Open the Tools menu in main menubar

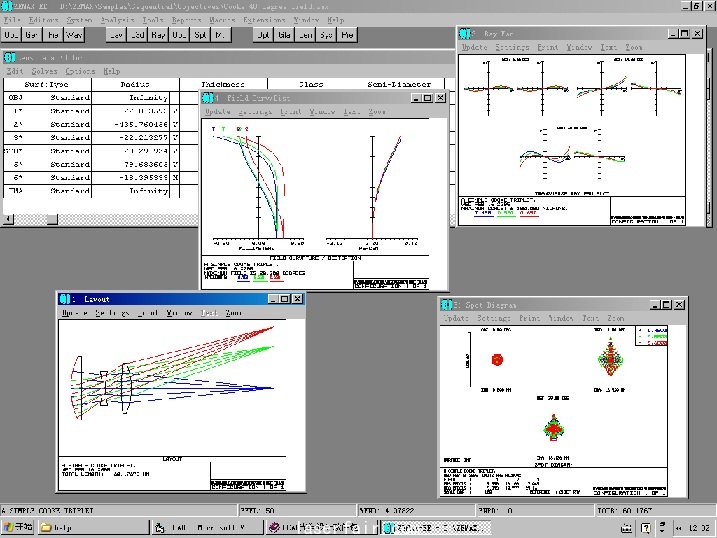[x=153, y=20]
